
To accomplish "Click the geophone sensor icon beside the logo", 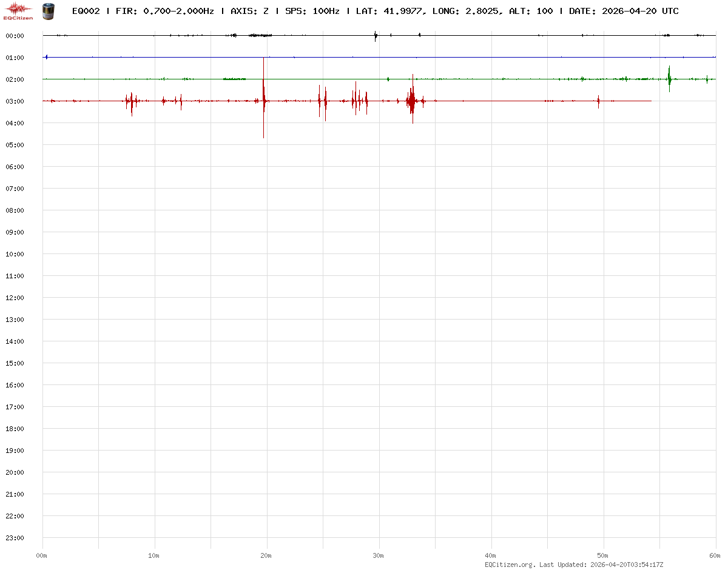I will click(x=47, y=11).
